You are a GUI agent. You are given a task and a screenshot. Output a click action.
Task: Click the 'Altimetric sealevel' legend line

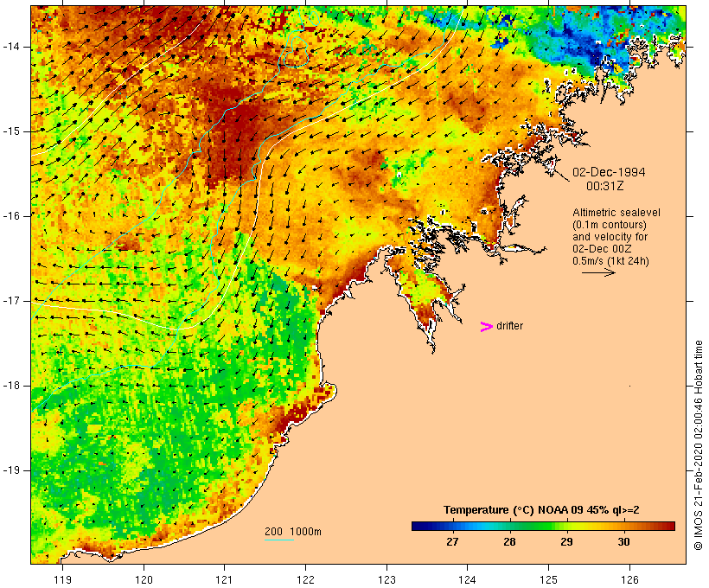pos(616,213)
